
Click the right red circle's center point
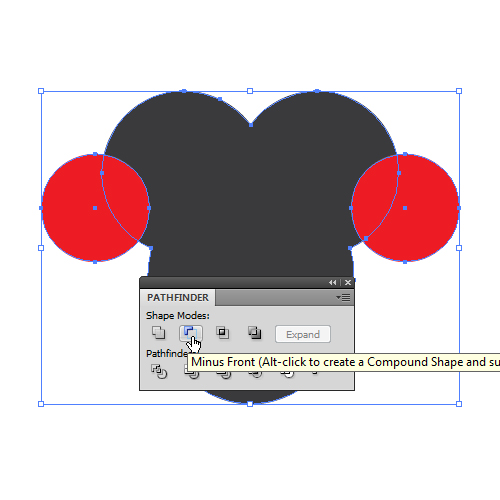[405, 208]
